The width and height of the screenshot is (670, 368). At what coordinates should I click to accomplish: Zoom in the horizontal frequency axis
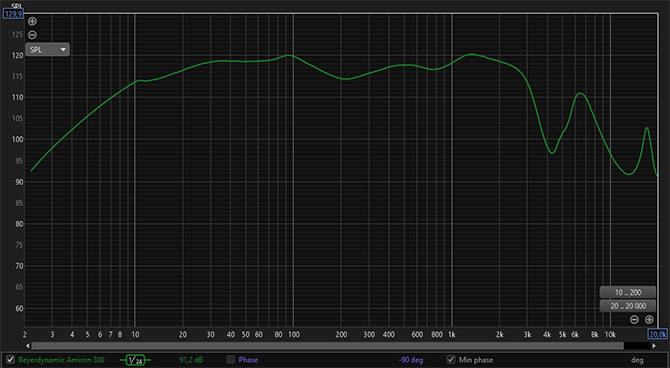(x=649, y=319)
